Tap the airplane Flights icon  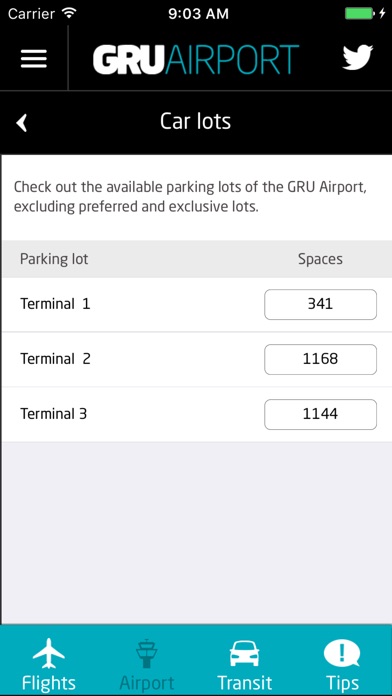[x=49, y=654]
